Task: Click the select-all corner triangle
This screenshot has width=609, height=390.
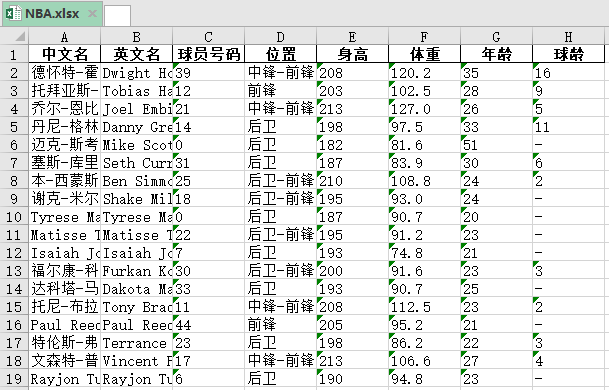Action: [x=20, y=37]
